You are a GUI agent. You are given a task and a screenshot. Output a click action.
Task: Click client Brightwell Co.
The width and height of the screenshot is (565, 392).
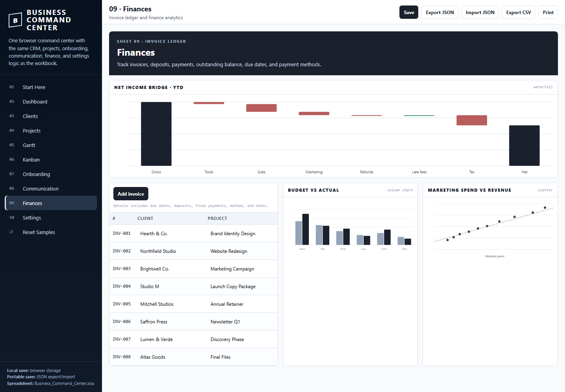pos(155,269)
